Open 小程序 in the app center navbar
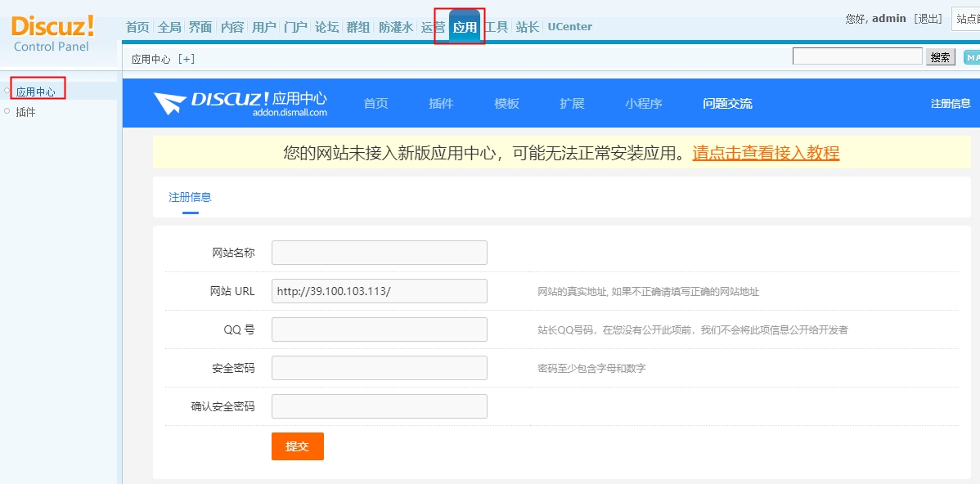This screenshot has width=980, height=484. tap(643, 104)
